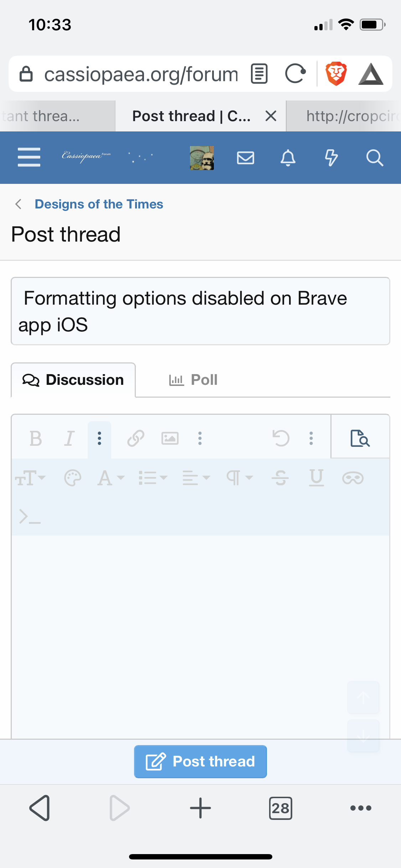Undo last editor action
This screenshot has width=401, height=868.
(281, 438)
